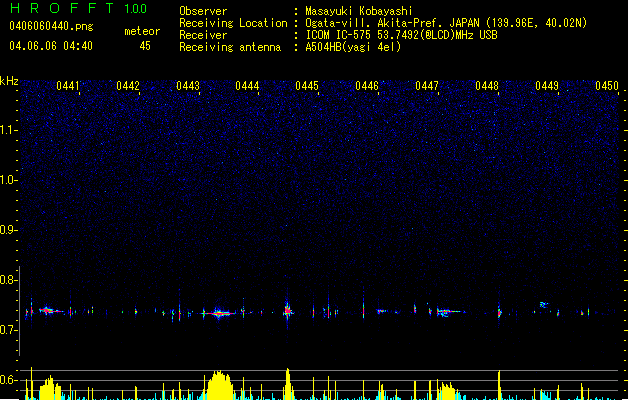Click the 0448 time marker
The width and height of the screenshot is (629, 400).
[x=487, y=86]
